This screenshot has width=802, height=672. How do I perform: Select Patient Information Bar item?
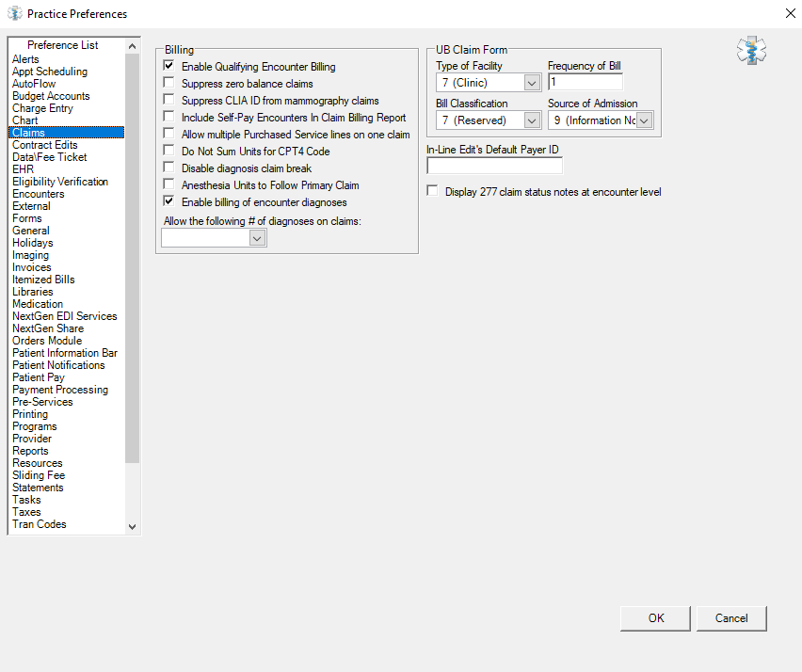click(65, 353)
